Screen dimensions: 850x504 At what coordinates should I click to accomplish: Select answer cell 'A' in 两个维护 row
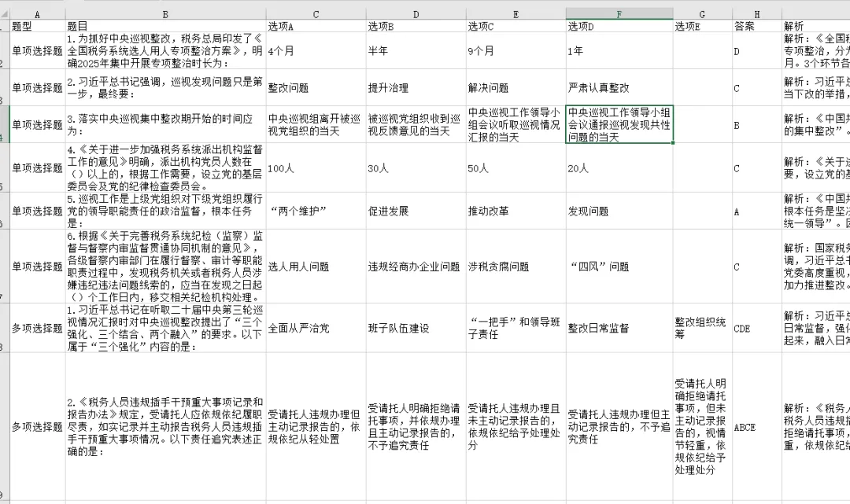[x=757, y=211]
